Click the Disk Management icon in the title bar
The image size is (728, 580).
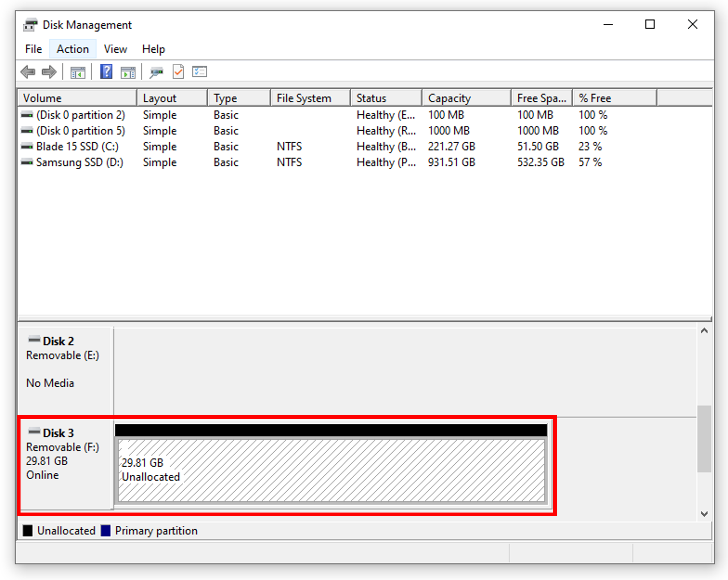(30, 25)
